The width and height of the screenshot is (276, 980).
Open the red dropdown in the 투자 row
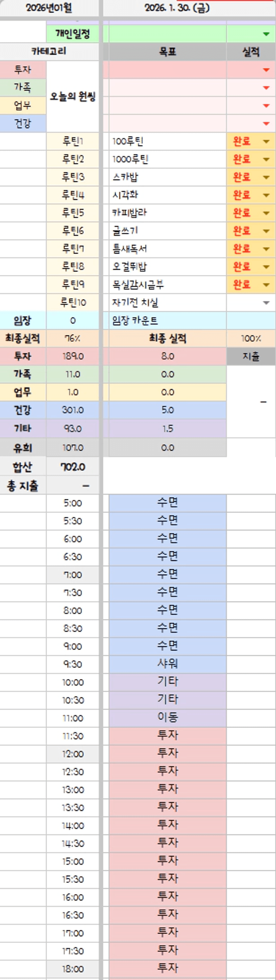click(266, 70)
